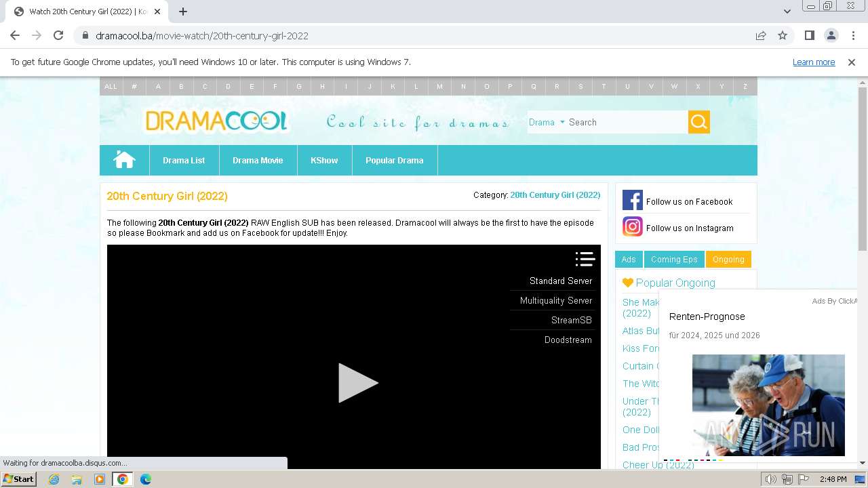This screenshot has height=488, width=868.
Task: Select the Standard Server option
Action: click(x=561, y=281)
